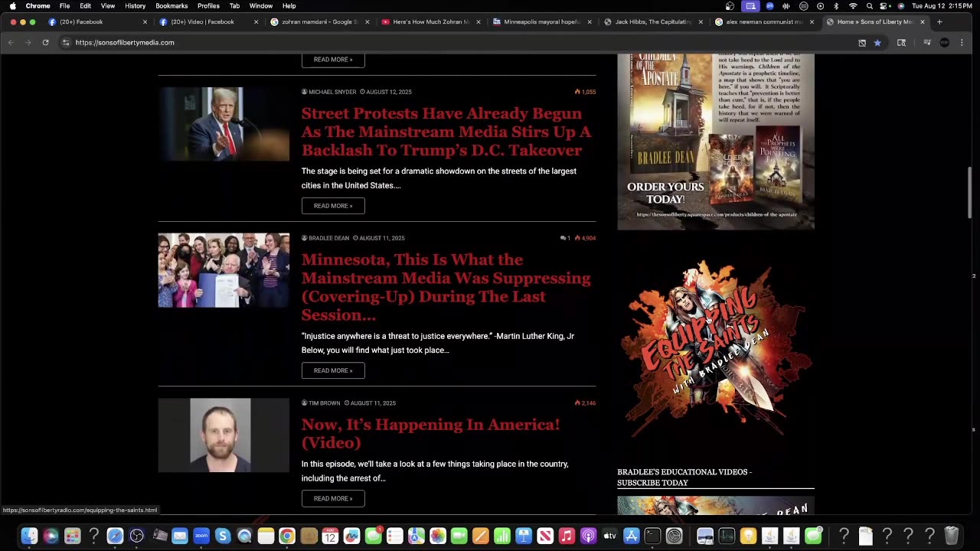Open Pages from the dock
Image resolution: width=980 pixels, height=551 pixels.
481,536
